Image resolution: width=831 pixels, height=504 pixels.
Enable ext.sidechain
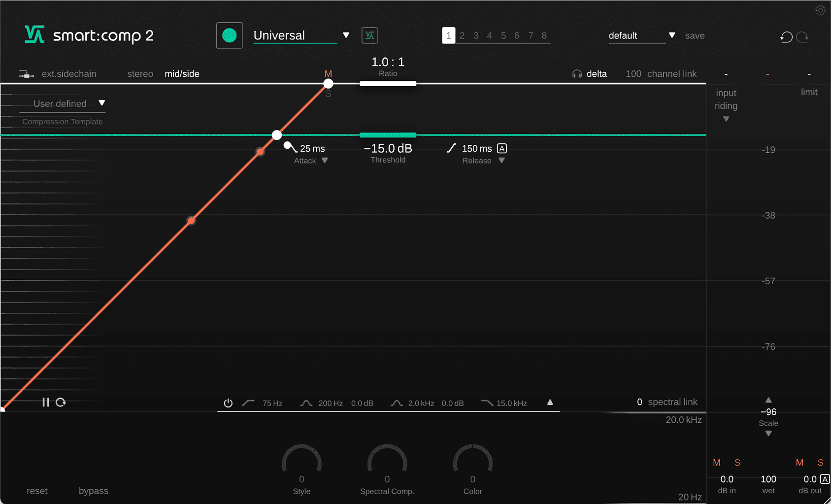69,74
